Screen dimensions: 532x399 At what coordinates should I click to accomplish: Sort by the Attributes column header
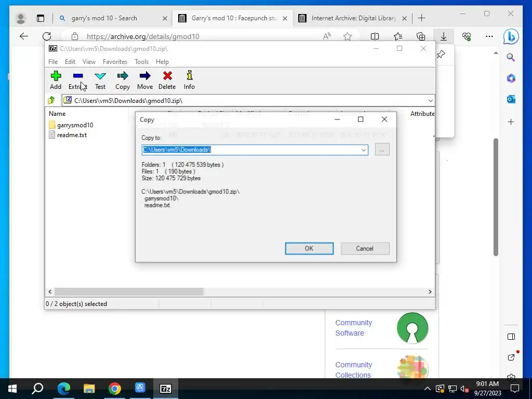pos(422,114)
